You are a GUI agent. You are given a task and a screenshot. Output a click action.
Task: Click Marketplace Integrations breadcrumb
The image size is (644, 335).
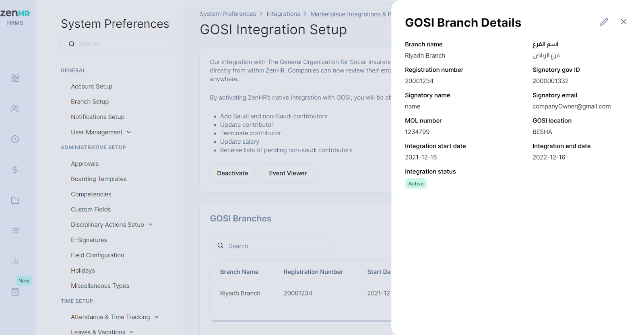point(351,14)
